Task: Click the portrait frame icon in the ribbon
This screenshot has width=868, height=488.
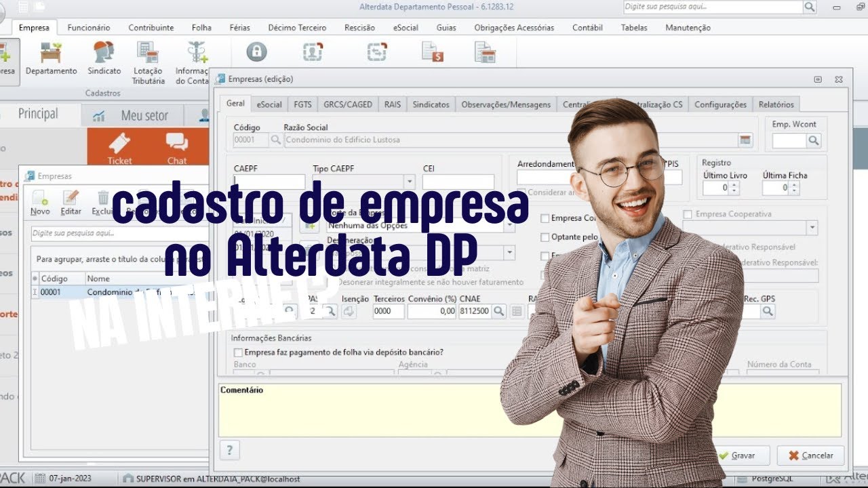Action: click(313, 52)
